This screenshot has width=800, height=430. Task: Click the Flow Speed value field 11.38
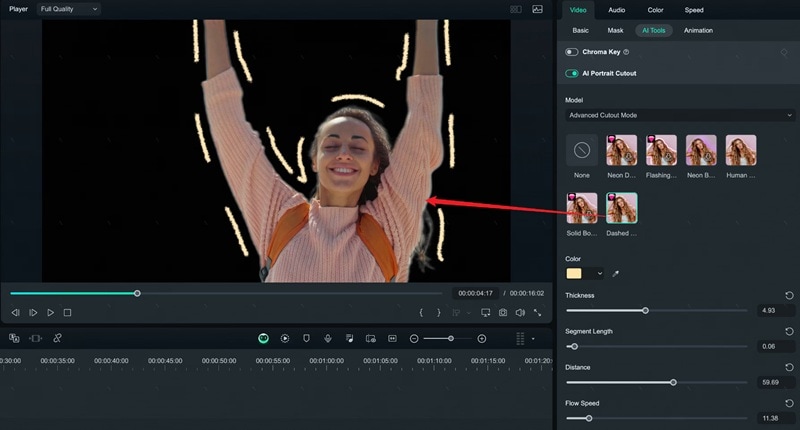(x=775, y=418)
